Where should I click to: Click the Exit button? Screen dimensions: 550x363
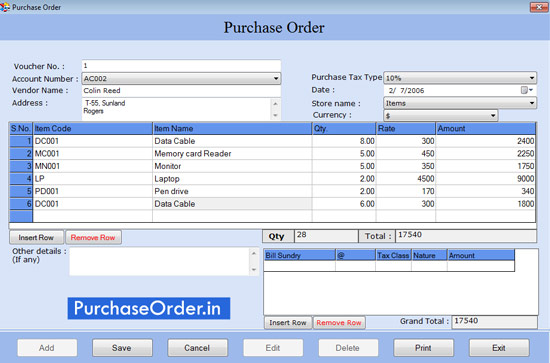[499, 348]
